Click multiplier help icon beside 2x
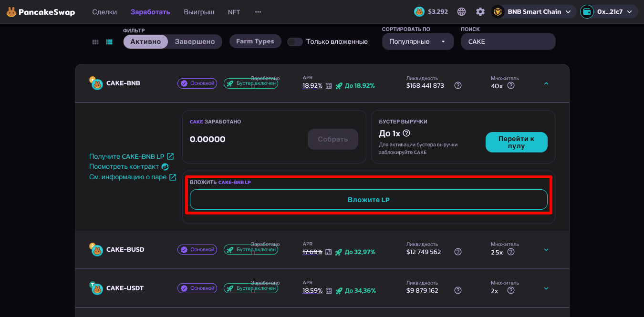This screenshot has width=644, height=317. point(511,290)
